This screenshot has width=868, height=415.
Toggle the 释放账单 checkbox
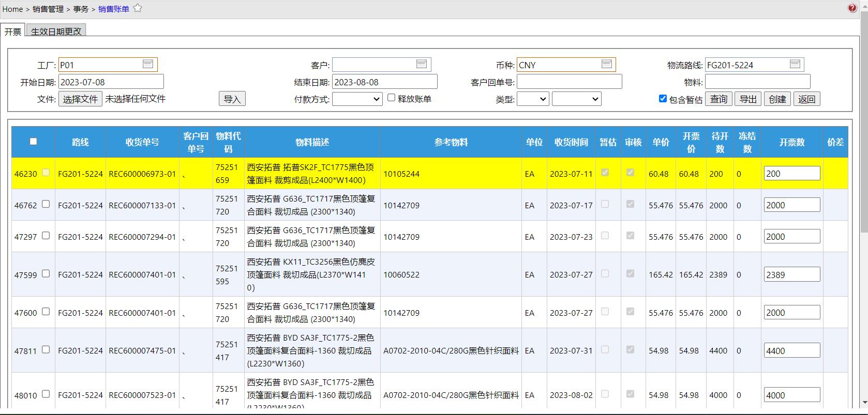(x=392, y=98)
